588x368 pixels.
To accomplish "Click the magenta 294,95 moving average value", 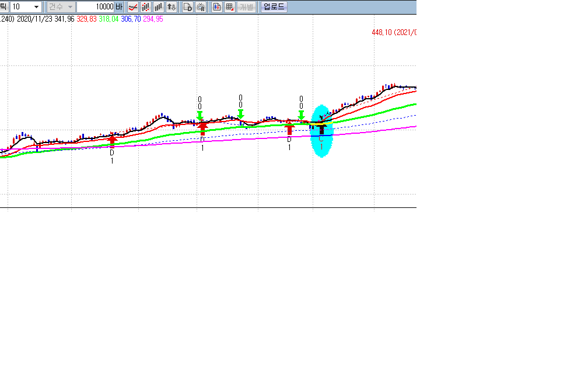I will click(153, 19).
